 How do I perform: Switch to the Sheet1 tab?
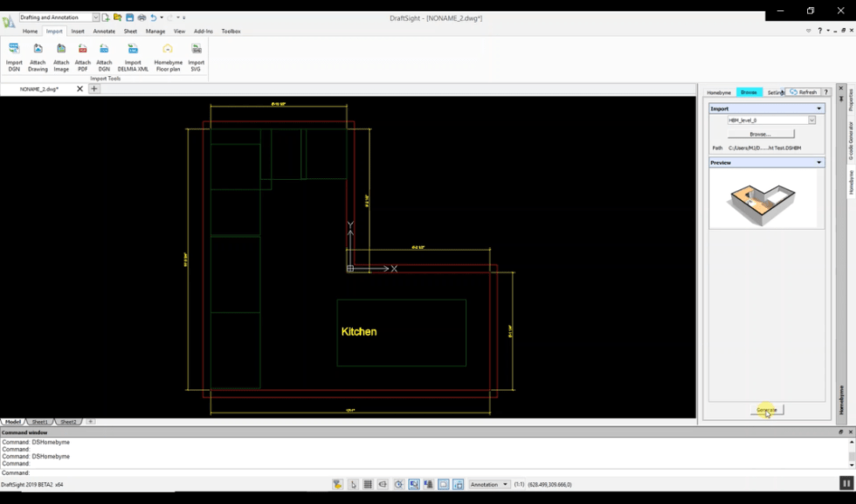pos(39,422)
